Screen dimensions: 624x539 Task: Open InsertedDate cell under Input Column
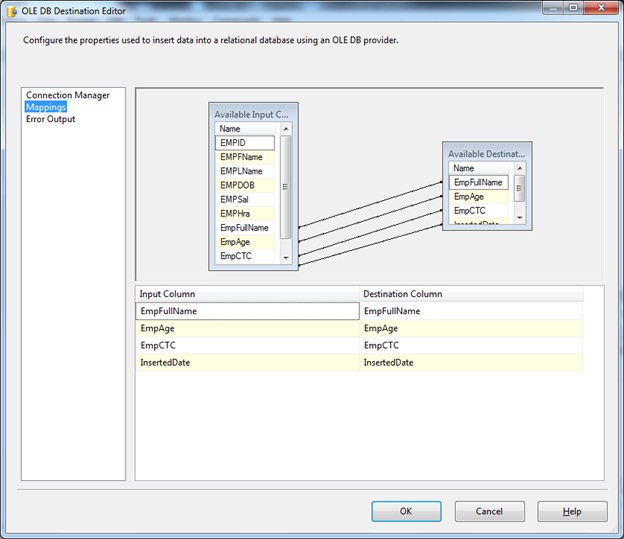click(x=247, y=363)
